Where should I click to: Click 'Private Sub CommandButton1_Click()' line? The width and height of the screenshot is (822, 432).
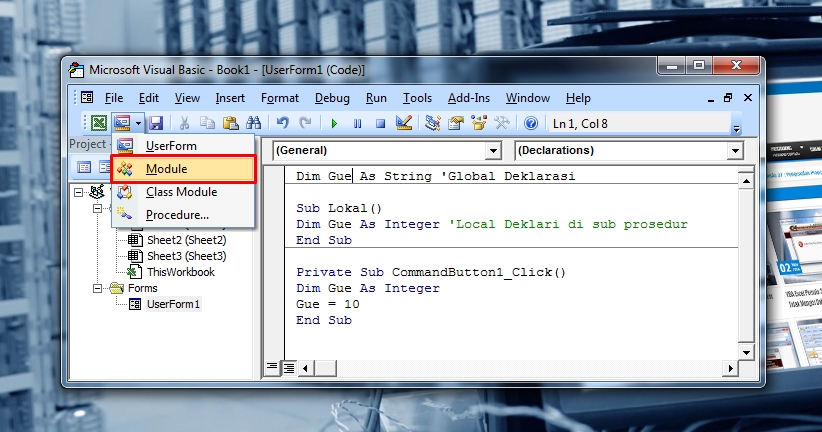431,272
